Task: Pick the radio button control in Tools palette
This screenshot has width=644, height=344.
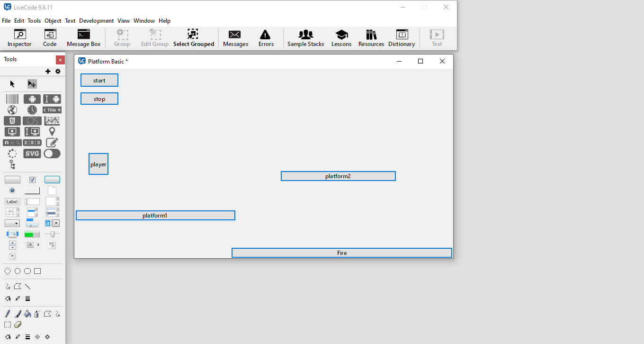Action: (x=12, y=190)
